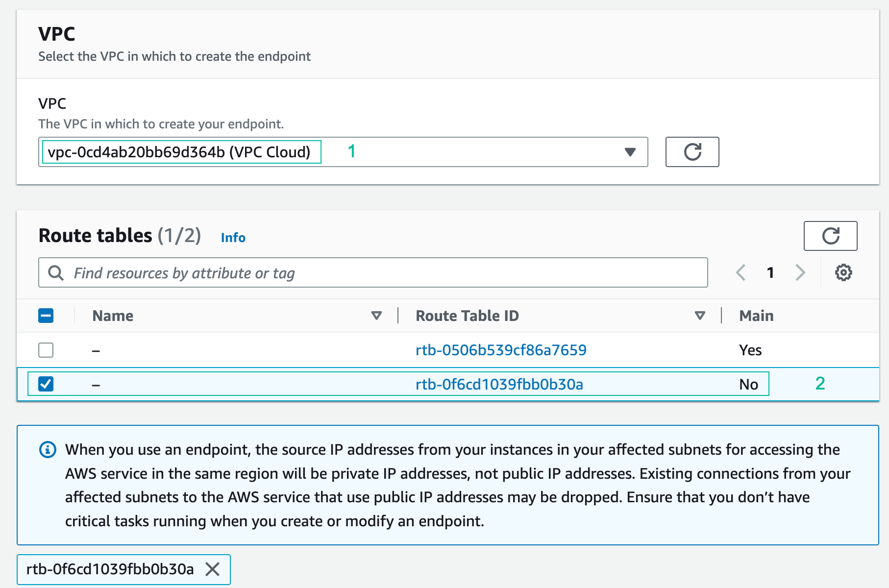Viewport: 889px width, 588px height.
Task: Open route table rtb-0506b539cf86a7659 link
Action: [500, 350]
